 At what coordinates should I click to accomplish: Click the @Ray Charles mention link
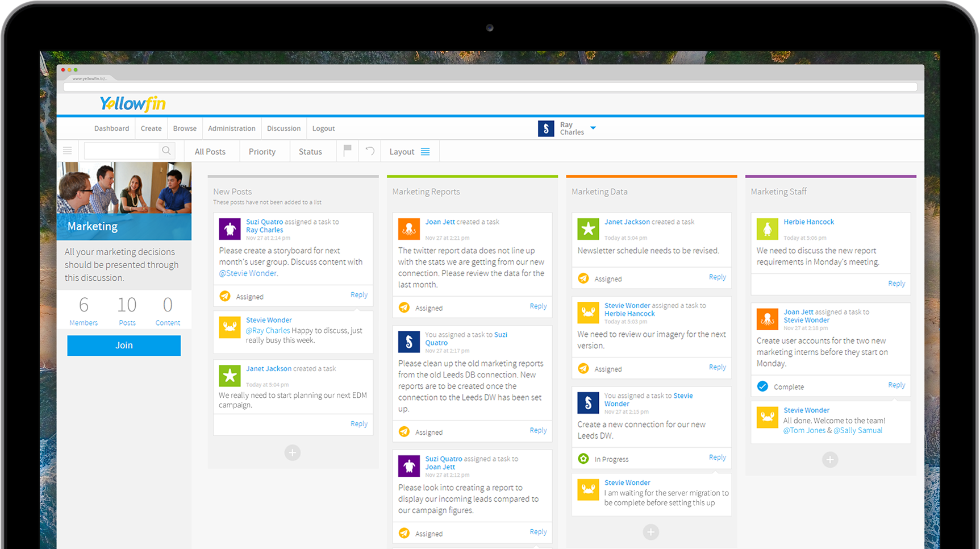pyautogui.click(x=268, y=330)
